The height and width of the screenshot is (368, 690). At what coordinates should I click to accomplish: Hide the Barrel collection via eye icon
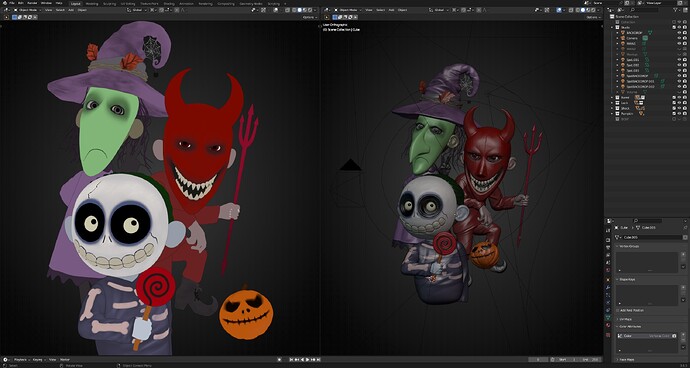coord(679,97)
